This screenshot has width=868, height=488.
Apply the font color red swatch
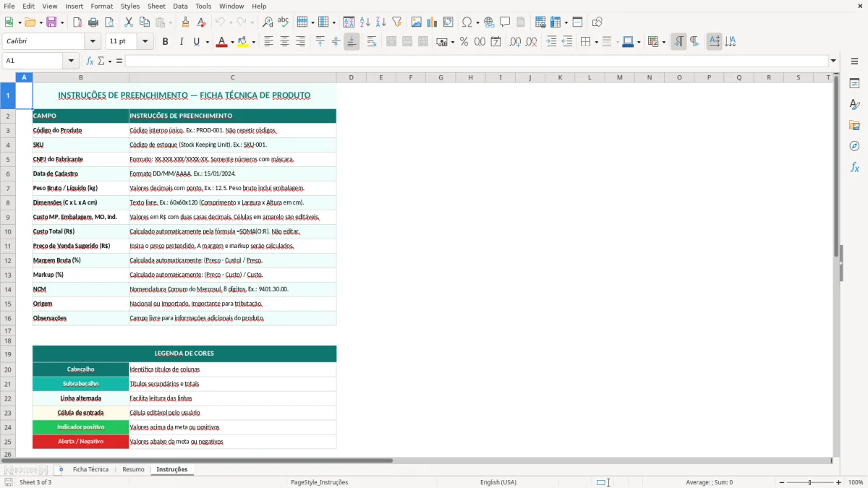pos(221,42)
